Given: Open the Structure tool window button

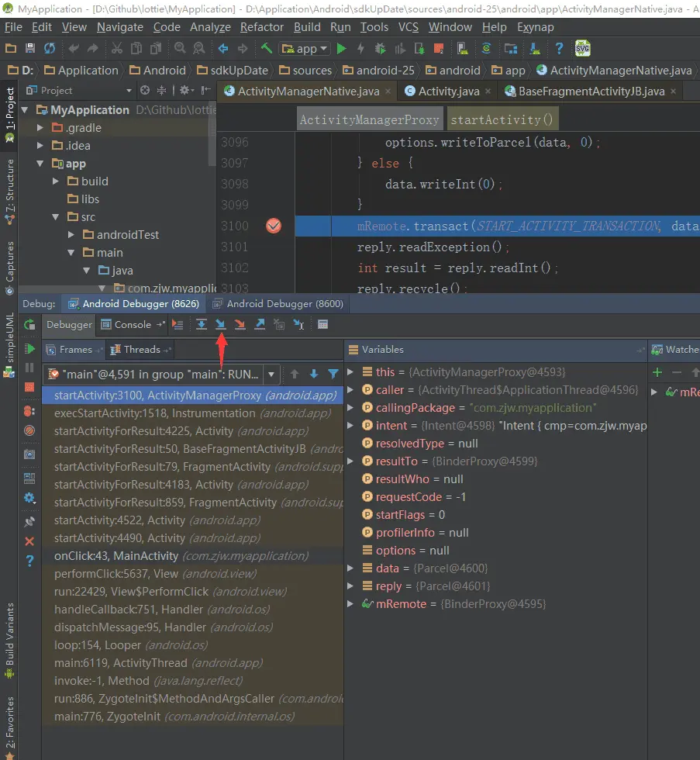Looking at the screenshot, I should click(x=9, y=191).
